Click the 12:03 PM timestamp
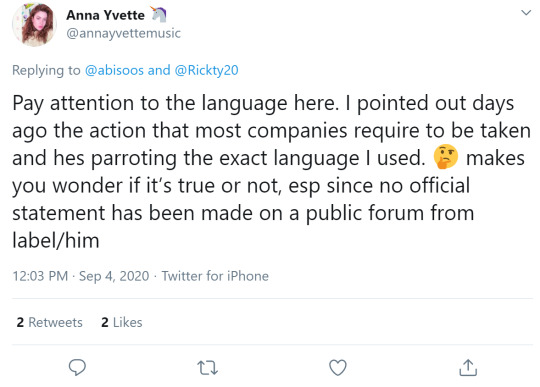Screen dimensions: 540x387 click(x=40, y=276)
